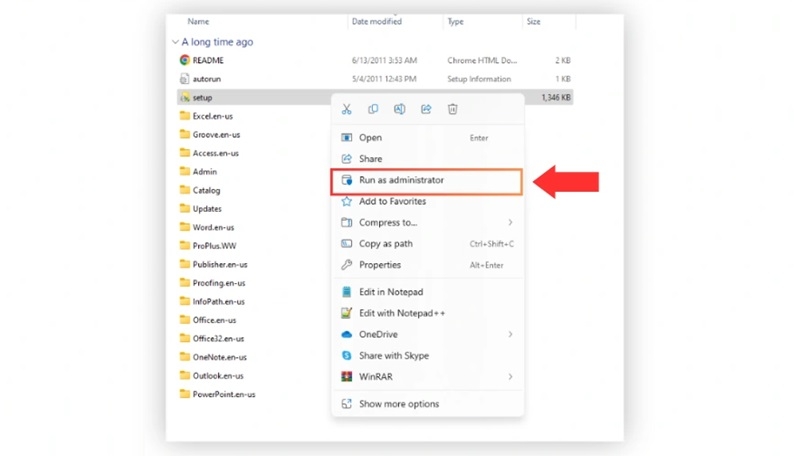The image size is (800, 456).
Task: Select Share with Skype
Action: (x=427, y=356)
